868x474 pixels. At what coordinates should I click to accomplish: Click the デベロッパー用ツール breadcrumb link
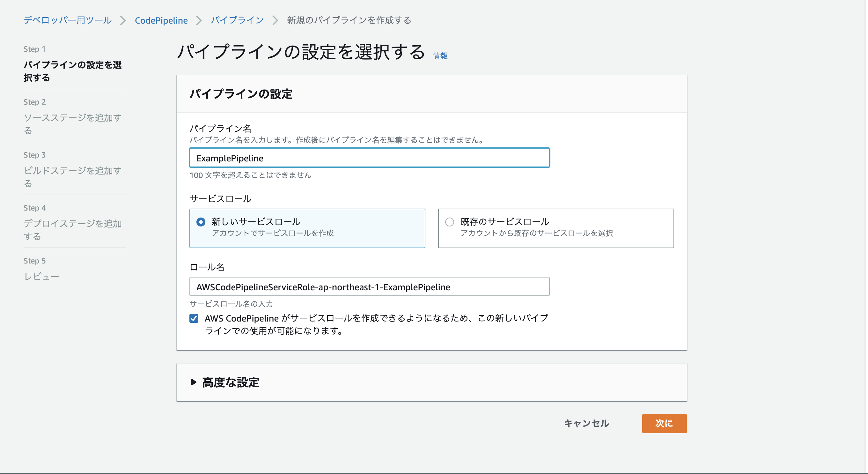67,20
